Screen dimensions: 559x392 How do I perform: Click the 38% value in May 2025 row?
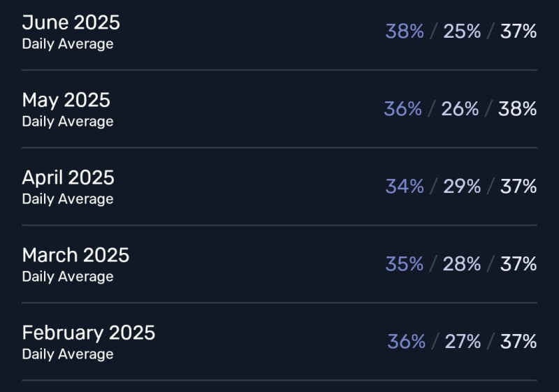pyautogui.click(x=517, y=109)
